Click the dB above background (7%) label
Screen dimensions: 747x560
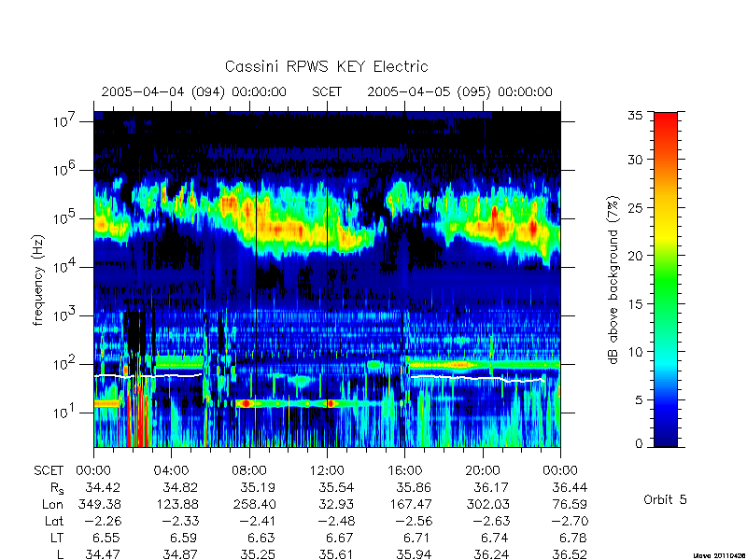tap(613, 281)
